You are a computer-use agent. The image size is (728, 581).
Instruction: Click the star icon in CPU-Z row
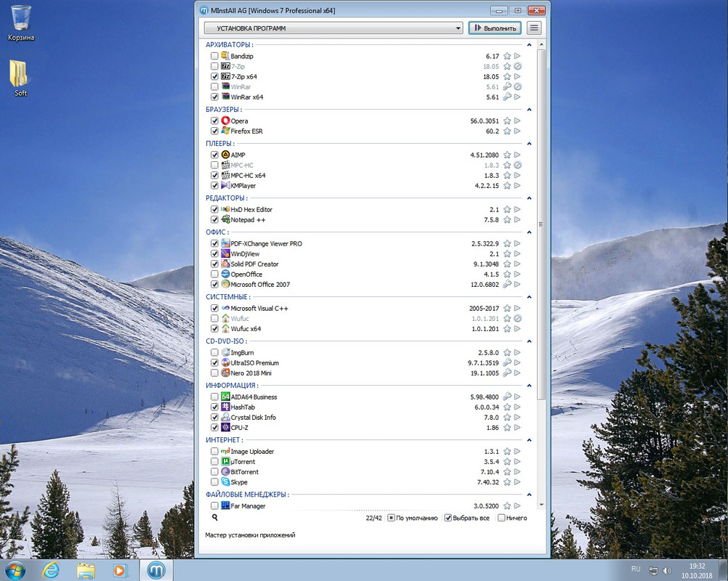tap(507, 427)
